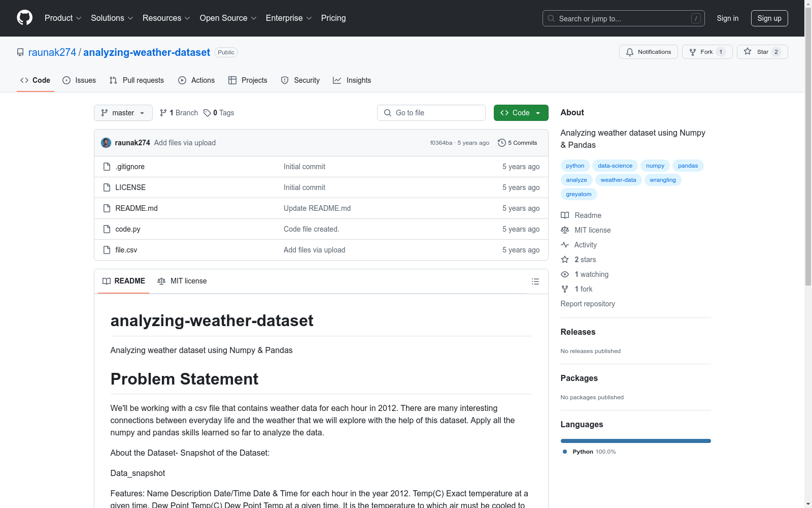Click the data-science topic tag
This screenshot has height=508, width=812.
tap(615, 166)
